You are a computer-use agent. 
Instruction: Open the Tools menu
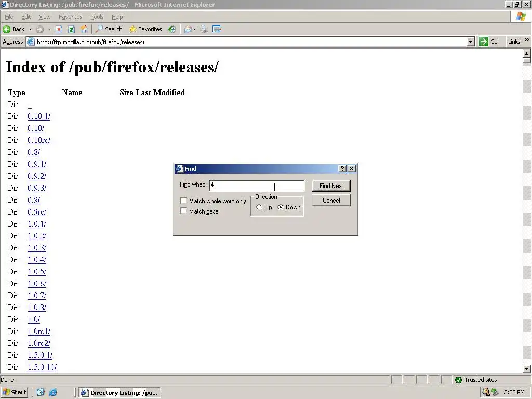click(x=97, y=17)
